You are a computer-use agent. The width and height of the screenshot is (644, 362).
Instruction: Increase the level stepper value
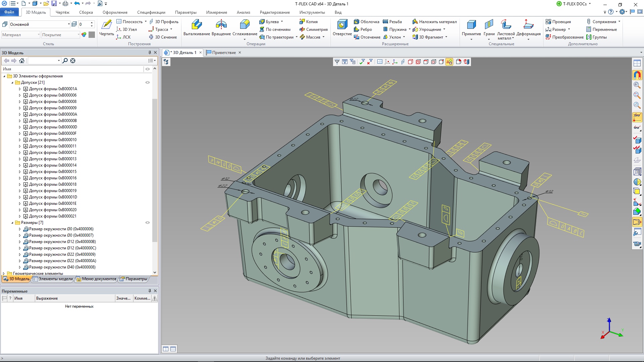click(92, 22)
